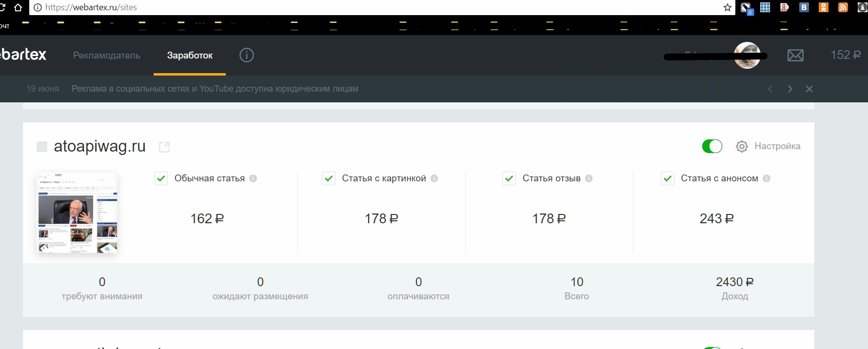Show info tooltip for Обычная статья

(253, 178)
